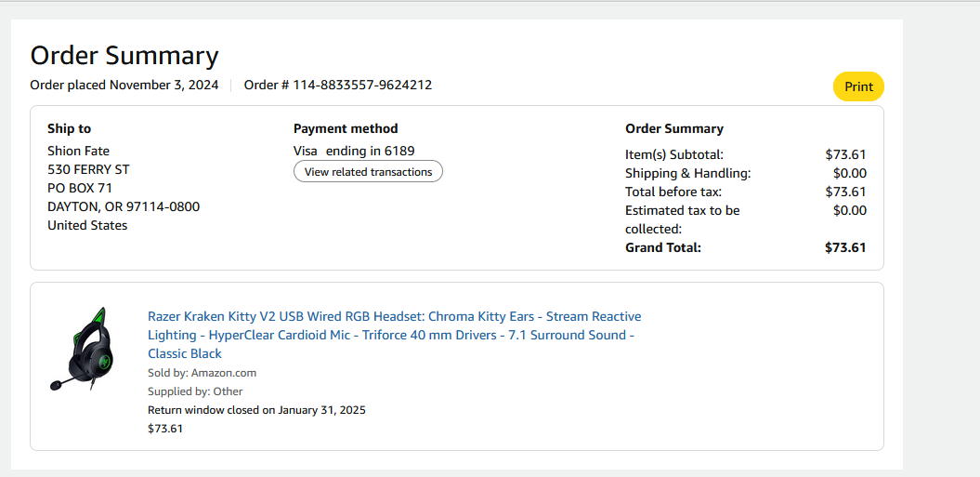Screen dimensions: 980x477
Task: Click the item price below return window
Action: tap(165, 429)
